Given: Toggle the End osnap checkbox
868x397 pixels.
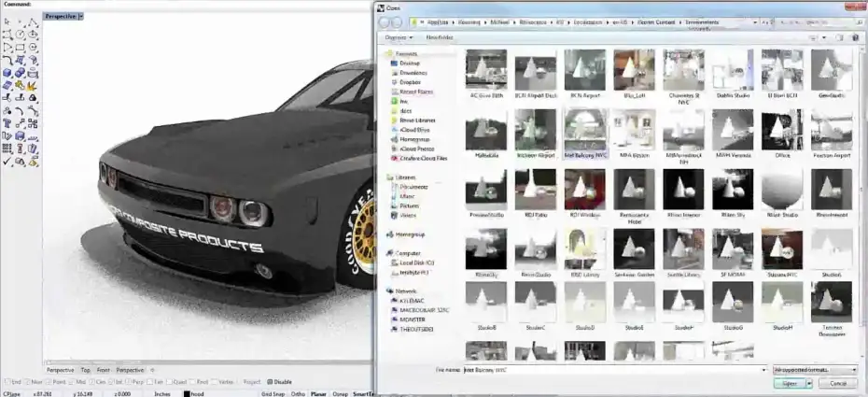Looking at the screenshot, I should click(7, 382).
